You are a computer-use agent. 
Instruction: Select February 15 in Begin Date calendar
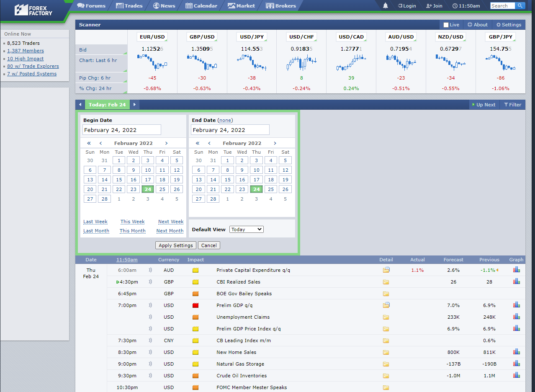coord(119,180)
